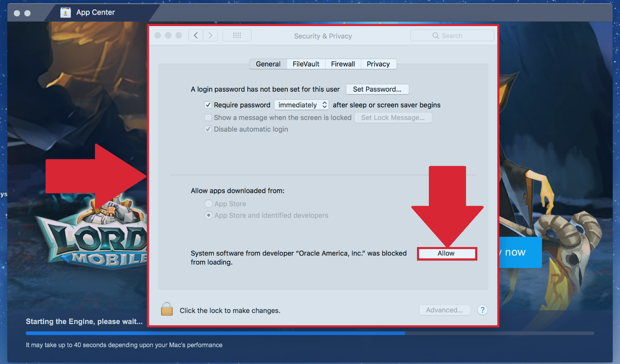Image resolution: width=620 pixels, height=364 pixels.
Task: Click the Set Password... button
Action: tap(377, 89)
